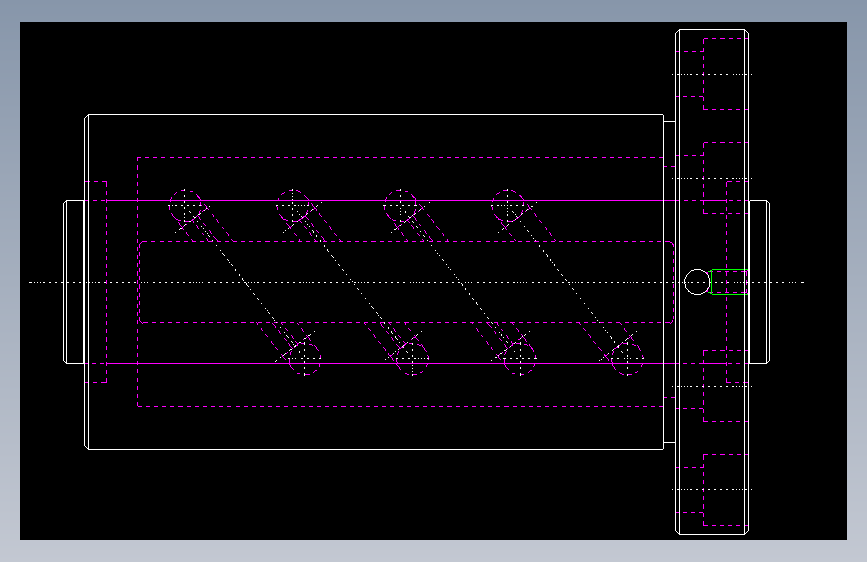Pick the white shaft stub left of the nut body

coord(74,282)
